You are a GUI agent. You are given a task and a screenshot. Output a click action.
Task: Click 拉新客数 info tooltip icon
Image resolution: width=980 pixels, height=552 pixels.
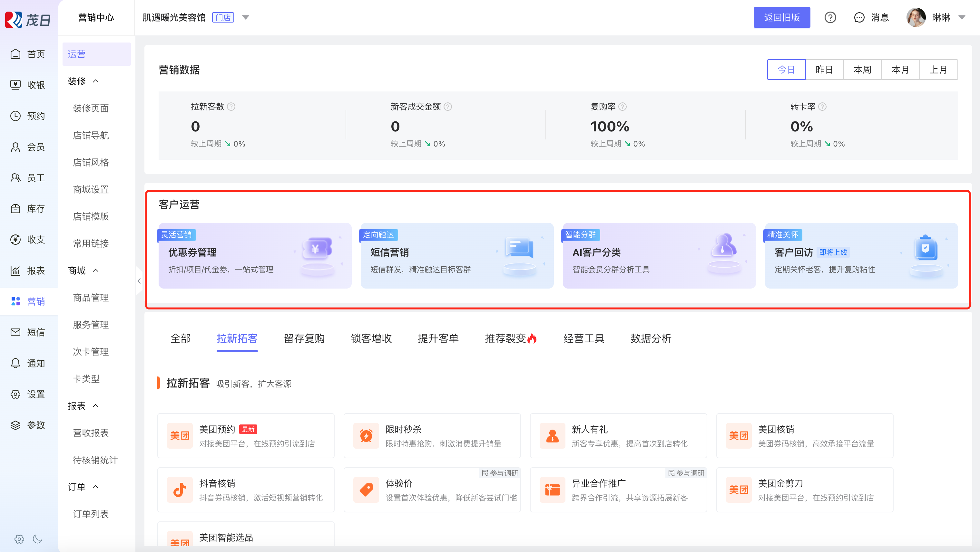click(x=231, y=107)
